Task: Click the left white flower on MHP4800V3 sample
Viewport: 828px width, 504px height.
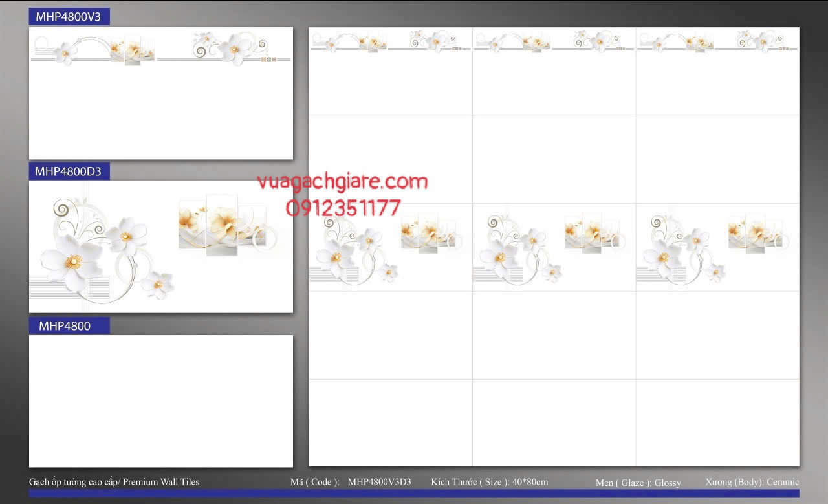Action: pyautogui.click(x=65, y=54)
